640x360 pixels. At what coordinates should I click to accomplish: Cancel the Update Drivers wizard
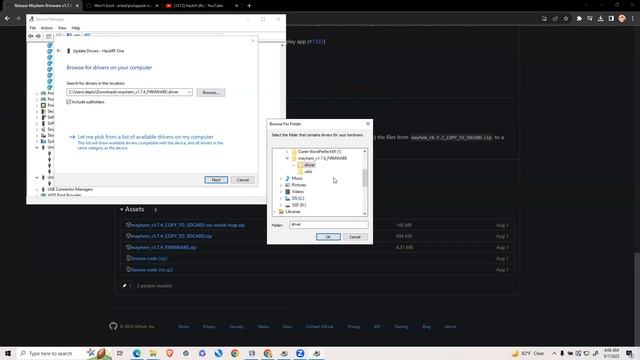[x=242, y=180]
